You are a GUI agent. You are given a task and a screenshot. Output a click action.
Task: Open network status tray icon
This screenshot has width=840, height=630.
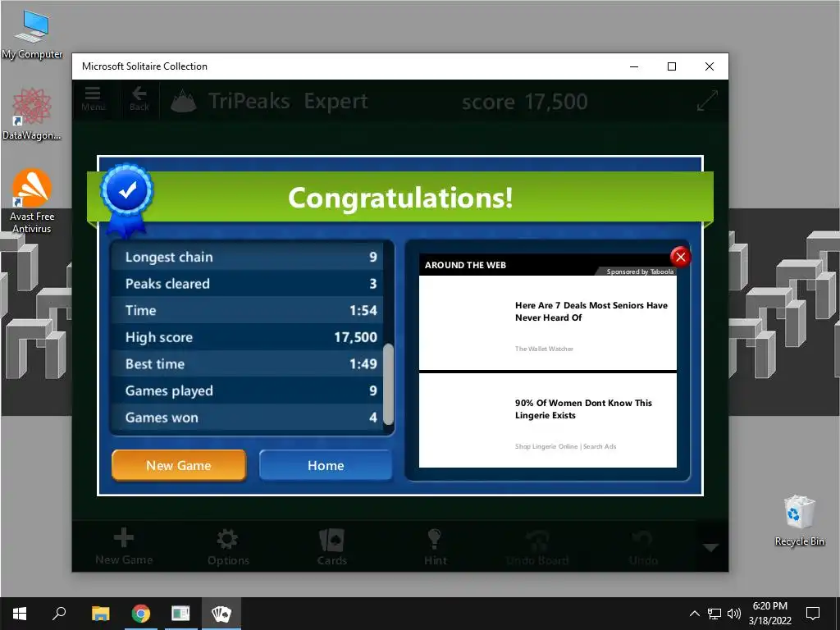pos(714,614)
